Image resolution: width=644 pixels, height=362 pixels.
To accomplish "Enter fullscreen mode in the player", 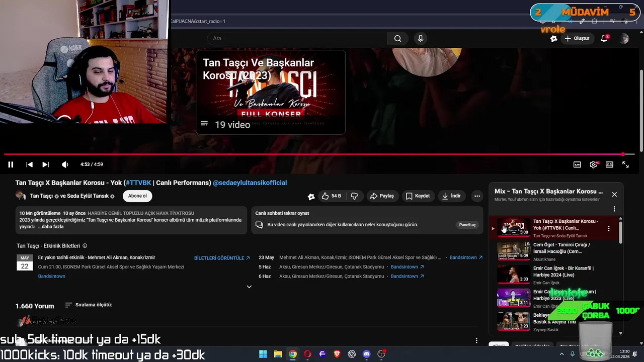I will pos(625,164).
